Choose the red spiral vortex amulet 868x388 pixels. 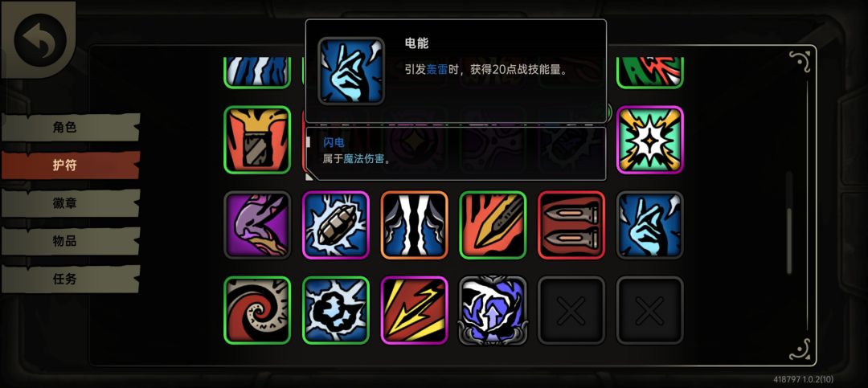coord(257,311)
